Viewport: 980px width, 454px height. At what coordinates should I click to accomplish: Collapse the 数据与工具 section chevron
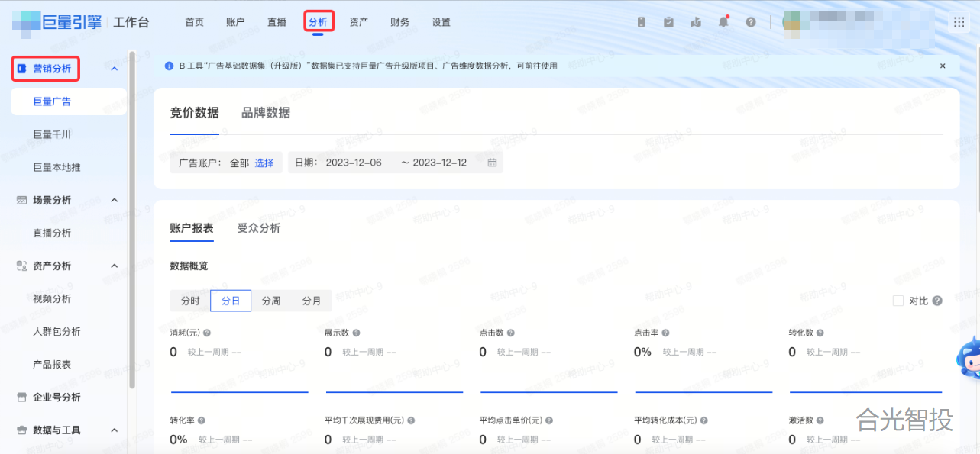pyautogui.click(x=115, y=430)
